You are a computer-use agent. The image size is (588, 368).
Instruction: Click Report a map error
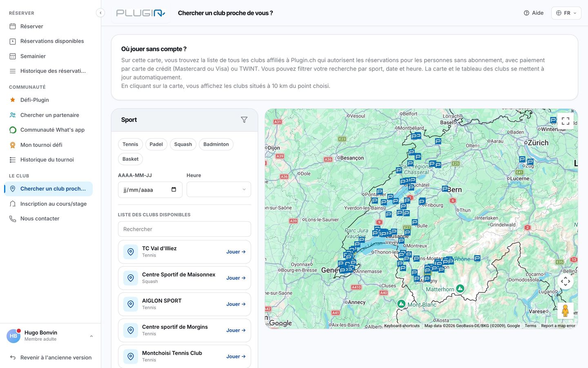pyautogui.click(x=558, y=326)
